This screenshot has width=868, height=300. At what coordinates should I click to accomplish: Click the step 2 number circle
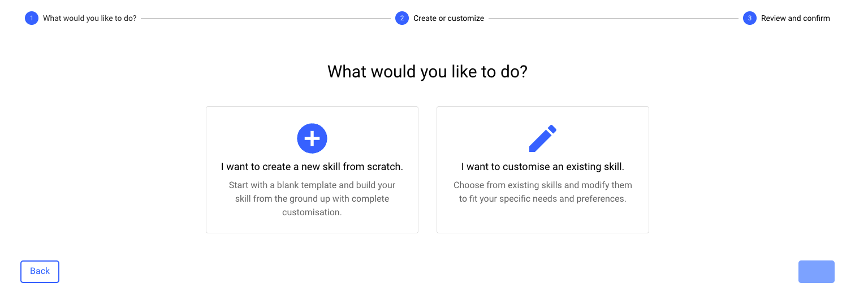click(402, 18)
